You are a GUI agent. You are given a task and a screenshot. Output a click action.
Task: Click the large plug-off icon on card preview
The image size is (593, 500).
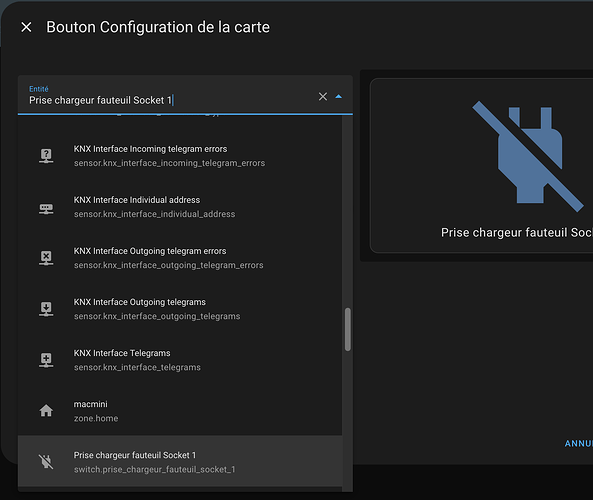pos(528,156)
